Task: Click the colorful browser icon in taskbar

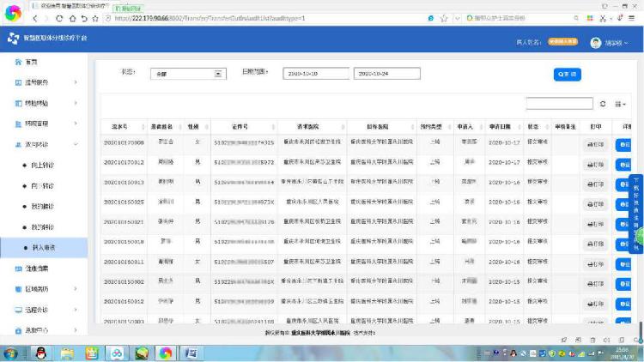Action: pyautogui.click(x=166, y=353)
